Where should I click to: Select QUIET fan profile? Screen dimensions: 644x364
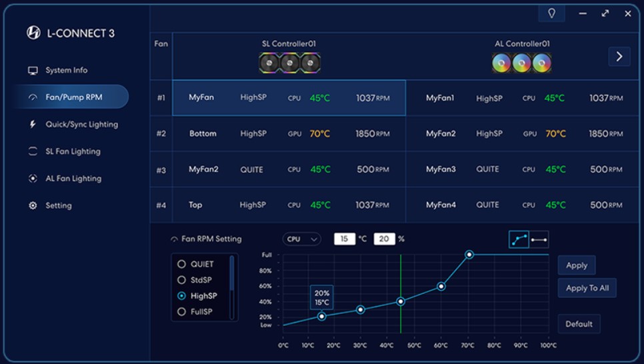pos(195,264)
